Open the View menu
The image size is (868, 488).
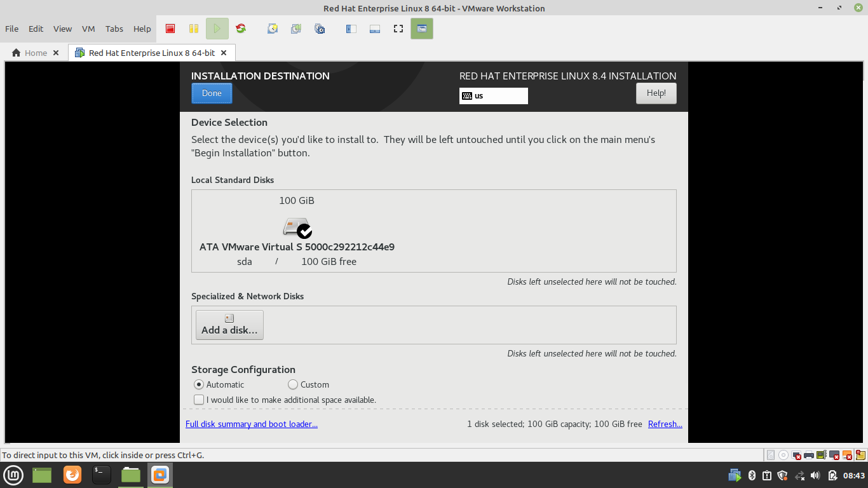pos(62,29)
